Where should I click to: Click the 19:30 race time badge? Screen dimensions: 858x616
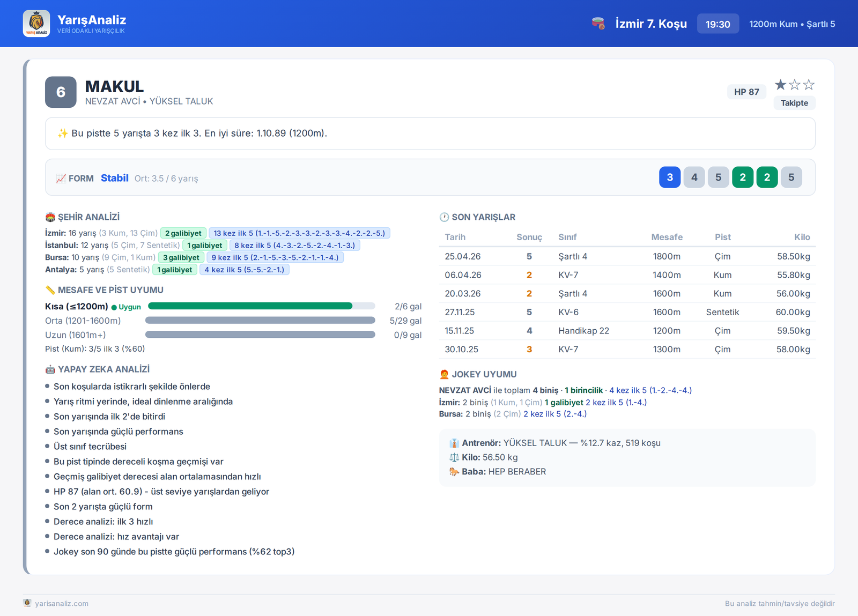(x=718, y=24)
